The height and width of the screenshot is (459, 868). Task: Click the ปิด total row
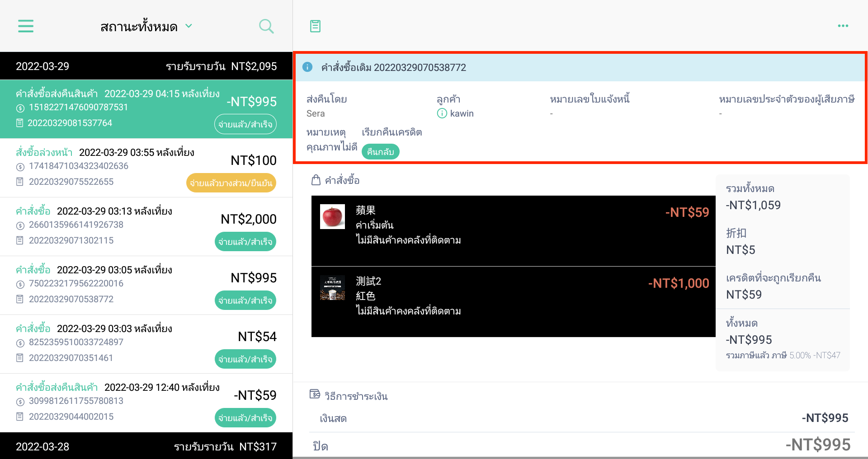[x=582, y=445]
